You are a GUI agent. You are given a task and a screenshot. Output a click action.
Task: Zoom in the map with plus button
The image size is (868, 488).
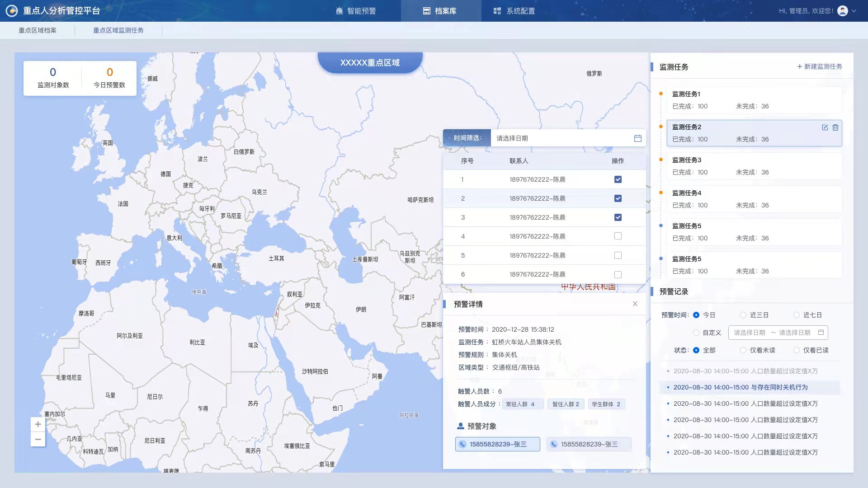[38, 424]
